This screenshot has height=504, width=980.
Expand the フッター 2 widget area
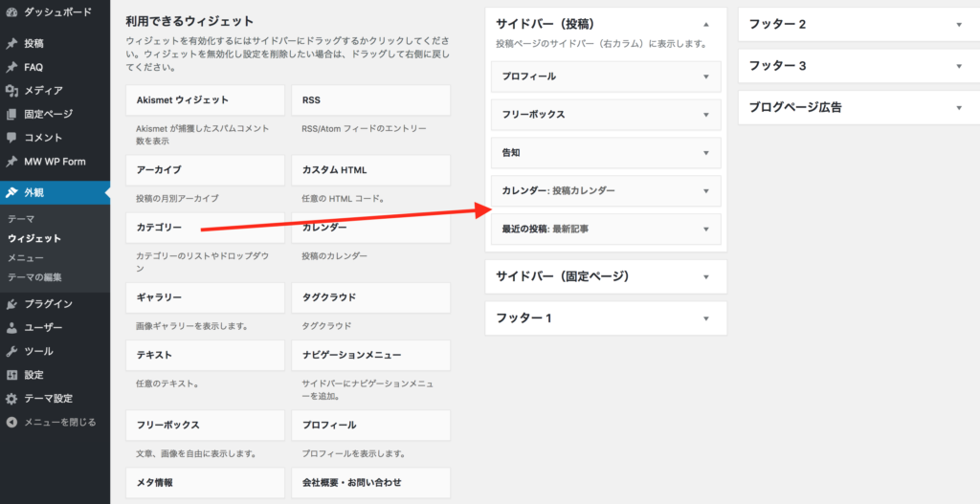(959, 24)
